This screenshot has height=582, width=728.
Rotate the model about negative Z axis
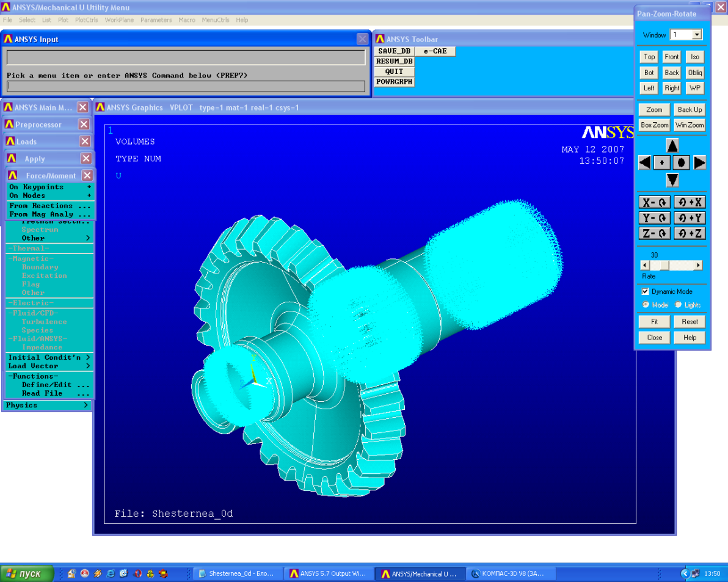(x=654, y=233)
